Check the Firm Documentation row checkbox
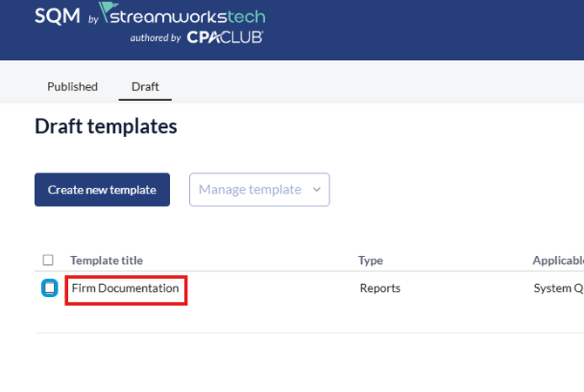 pos(50,287)
